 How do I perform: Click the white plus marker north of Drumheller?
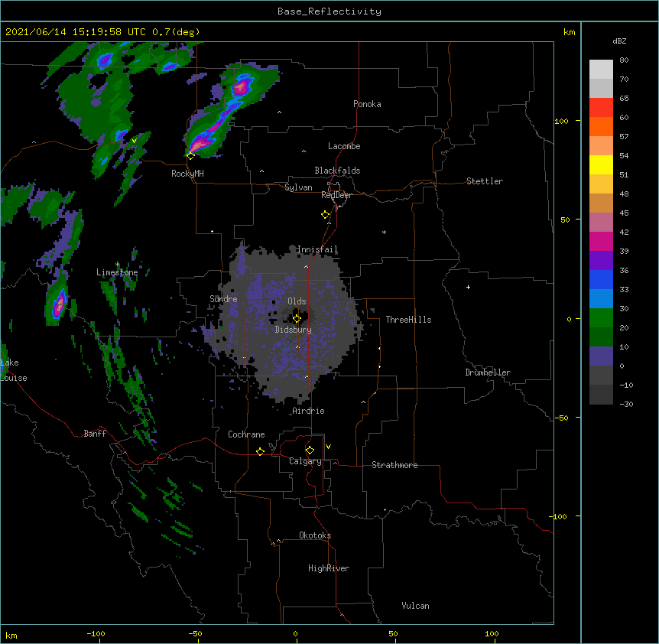coord(468,287)
